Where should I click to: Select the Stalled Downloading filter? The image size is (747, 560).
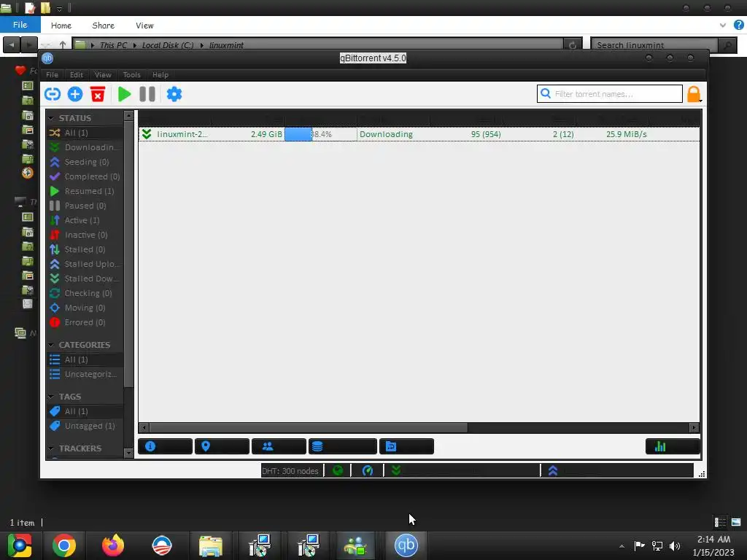(85, 279)
